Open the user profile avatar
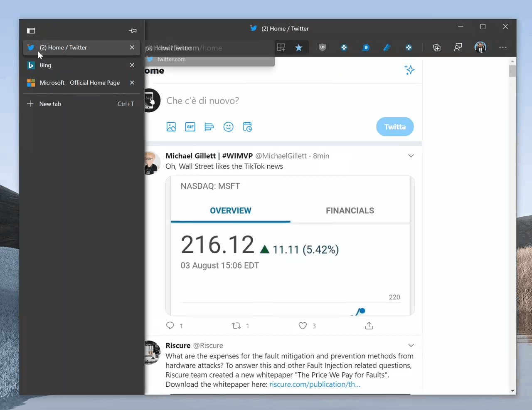Viewport: 532px width, 410px height. [x=480, y=47]
